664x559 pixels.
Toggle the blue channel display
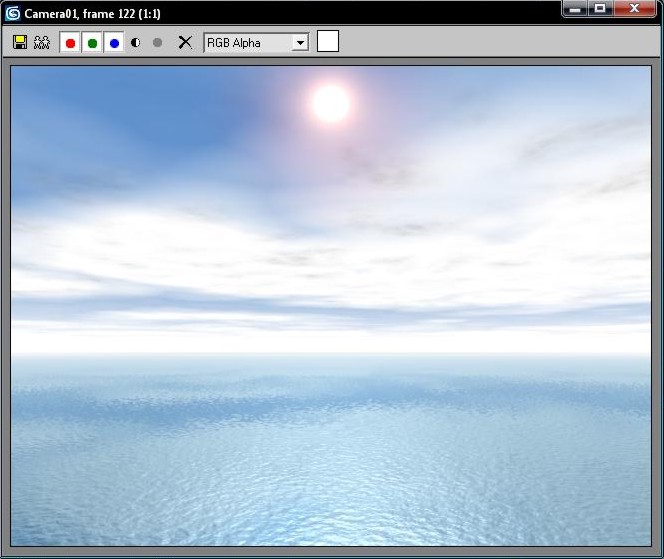[x=114, y=43]
